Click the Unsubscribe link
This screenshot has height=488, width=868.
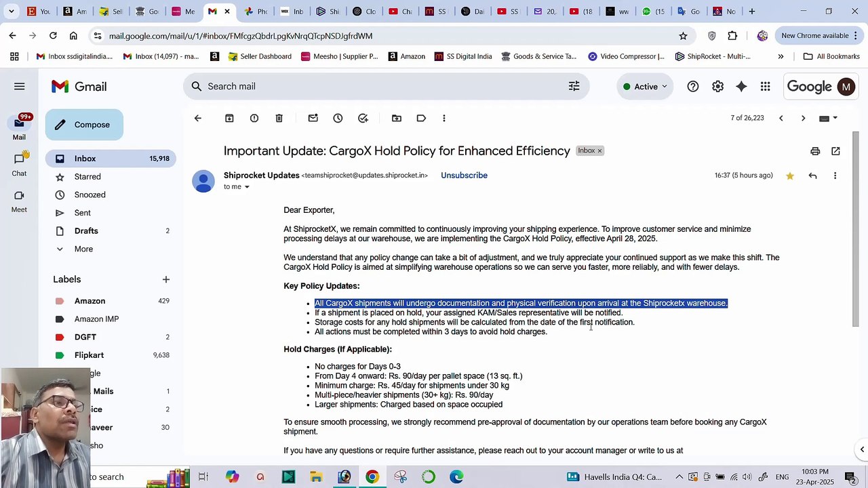(464, 176)
